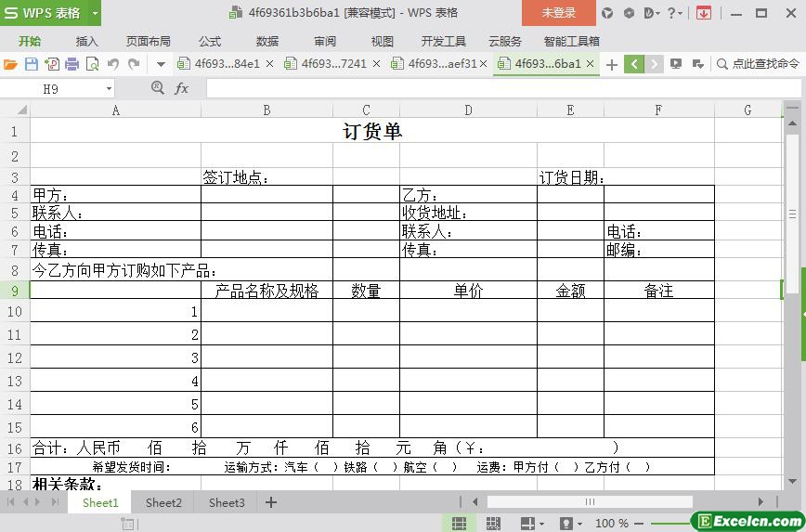Open the 插入 ribbon tab

pyautogui.click(x=87, y=41)
